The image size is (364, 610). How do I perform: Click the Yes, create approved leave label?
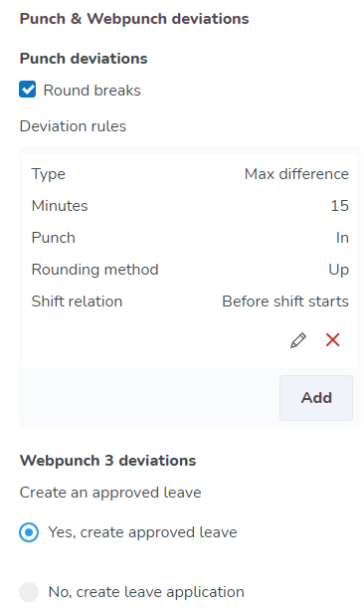coord(142,532)
